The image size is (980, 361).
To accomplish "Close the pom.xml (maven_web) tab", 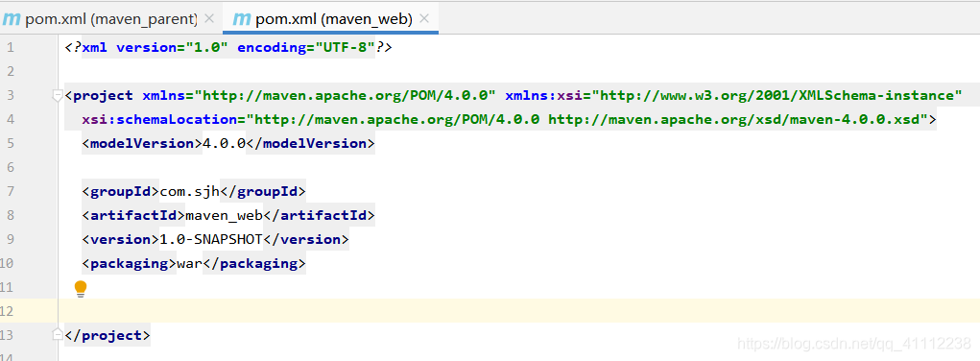I will coord(424,19).
